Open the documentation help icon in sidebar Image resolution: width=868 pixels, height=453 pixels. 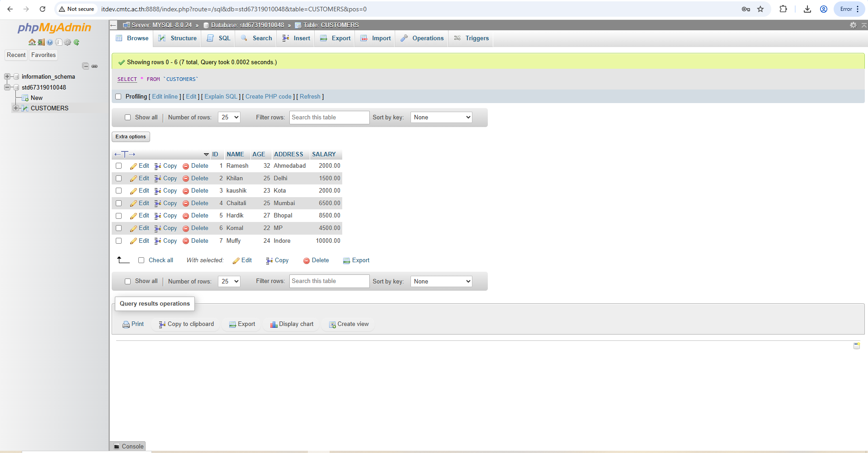tap(50, 42)
